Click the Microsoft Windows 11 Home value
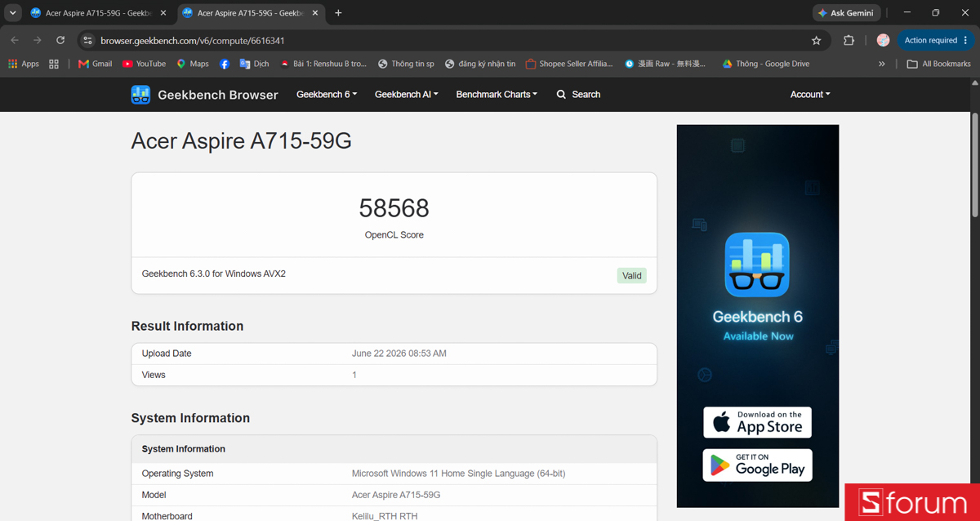Image resolution: width=980 pixels, height=521 pixels. [458, 474]
